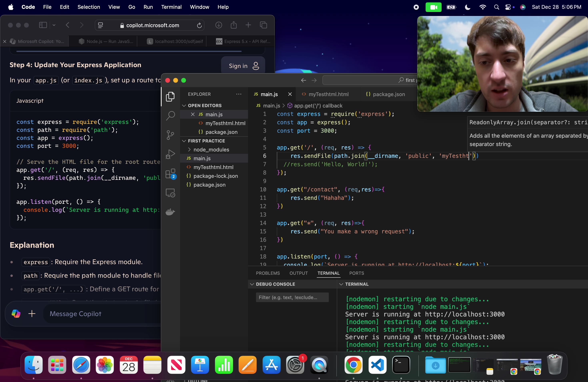Open the Search panel in the activity bar
Image resolution: width=588 pixels, height=382 pixels.
(x=170, y=115)
